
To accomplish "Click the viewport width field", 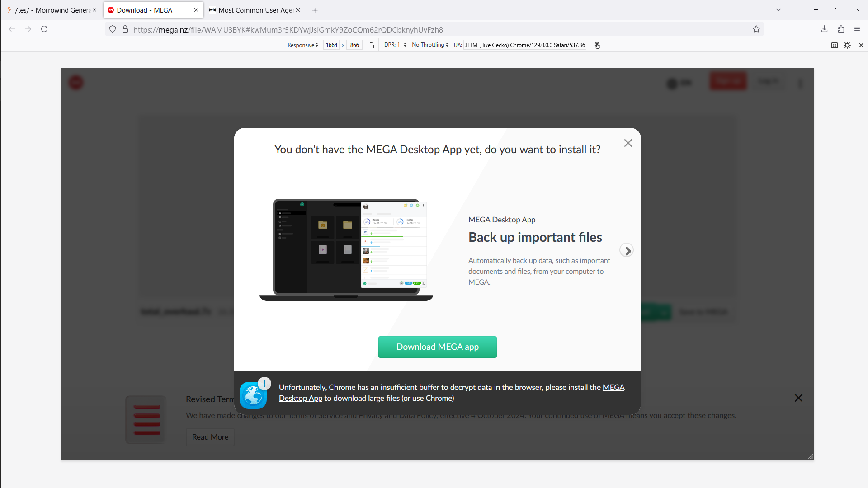I will 331,45.
